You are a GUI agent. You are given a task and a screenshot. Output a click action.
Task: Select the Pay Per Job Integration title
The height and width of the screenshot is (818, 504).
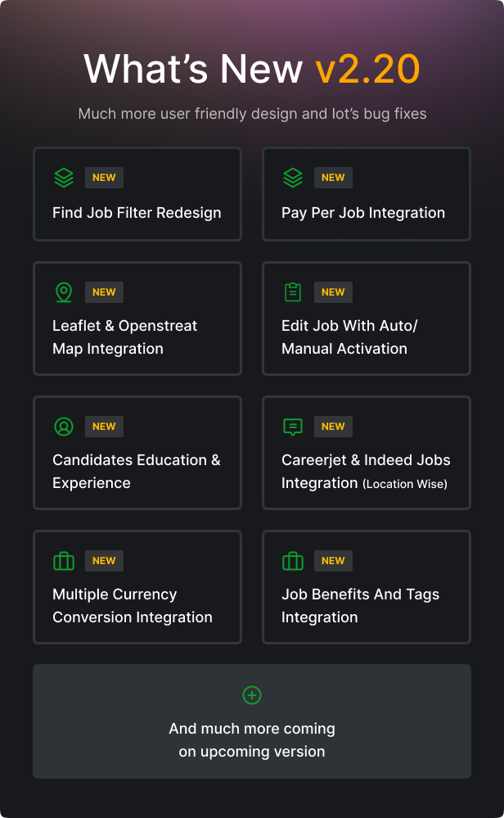[x=363, y=213]
